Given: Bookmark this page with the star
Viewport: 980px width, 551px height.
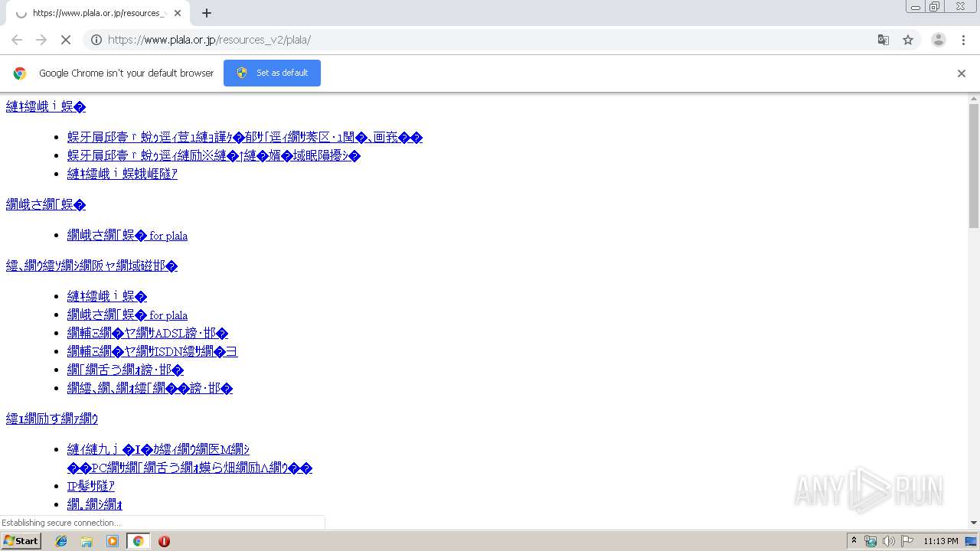Looking at the screenshot, I should click(908, 40).
